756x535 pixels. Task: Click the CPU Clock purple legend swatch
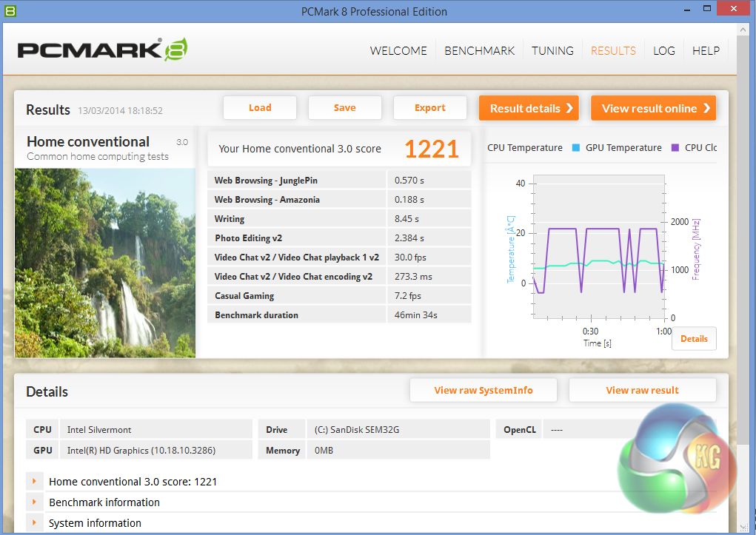[x=675, y=147]
